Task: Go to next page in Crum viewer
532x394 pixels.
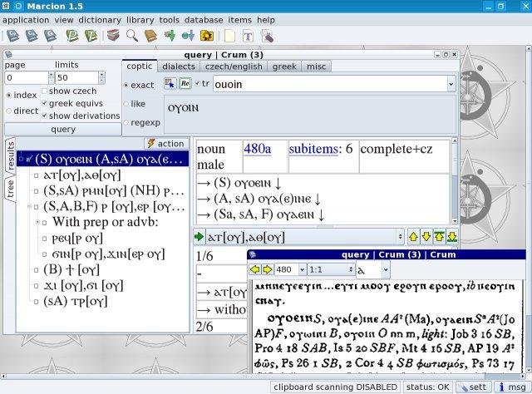Action: click(x=268, y=270)
